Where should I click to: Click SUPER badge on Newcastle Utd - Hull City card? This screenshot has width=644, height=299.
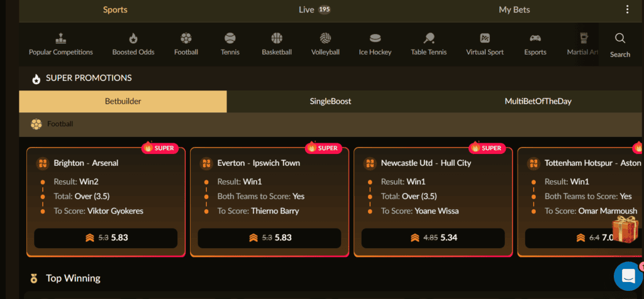[x=488, y=148]
